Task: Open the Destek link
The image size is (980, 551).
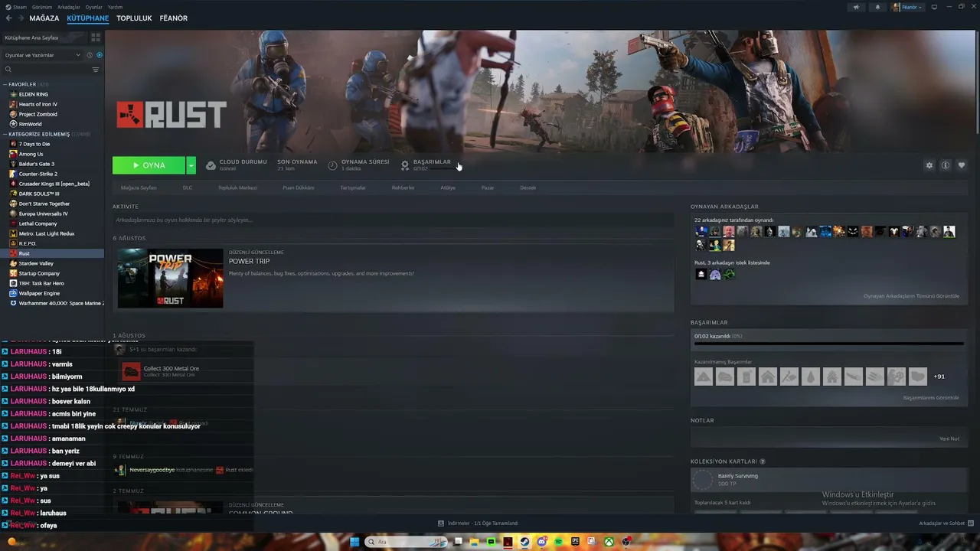Action: click(x=528, y=187)
